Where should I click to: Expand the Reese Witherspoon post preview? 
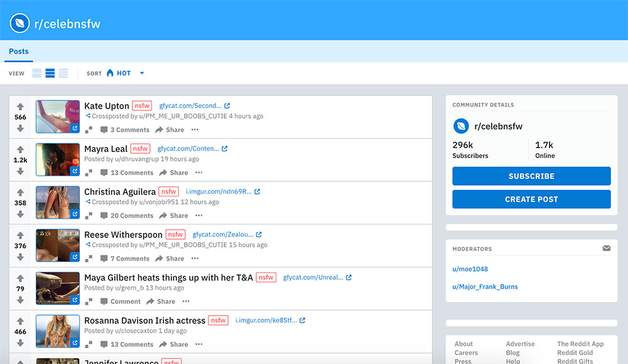89,259
